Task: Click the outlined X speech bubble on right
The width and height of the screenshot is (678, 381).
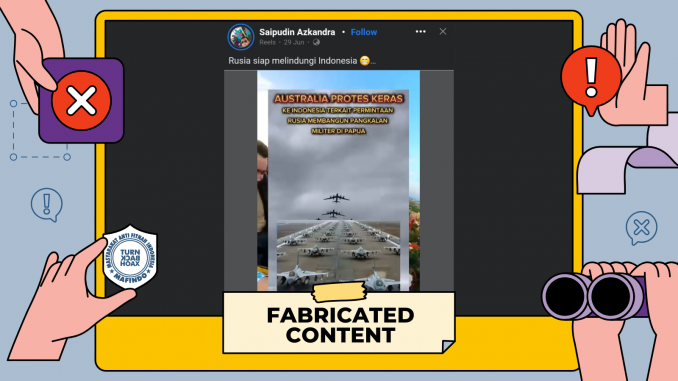Action: (x=641, y=227)
